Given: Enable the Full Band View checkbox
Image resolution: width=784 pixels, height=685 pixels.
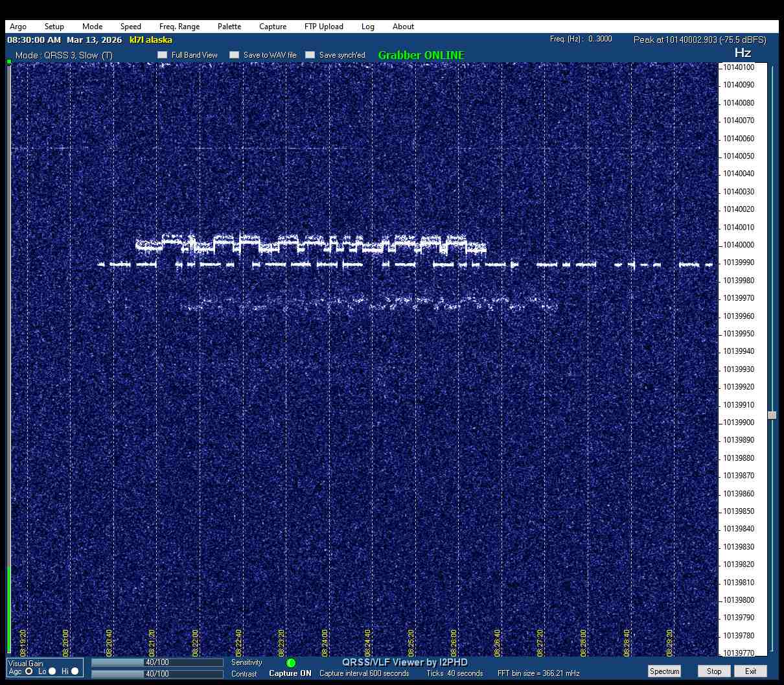Looking at the screenshot, I should click(163, 55).
